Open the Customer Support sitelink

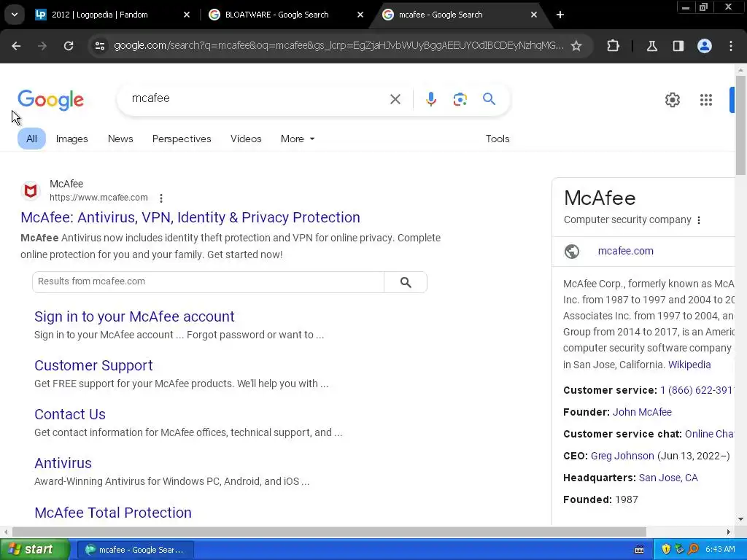(93, 365)
